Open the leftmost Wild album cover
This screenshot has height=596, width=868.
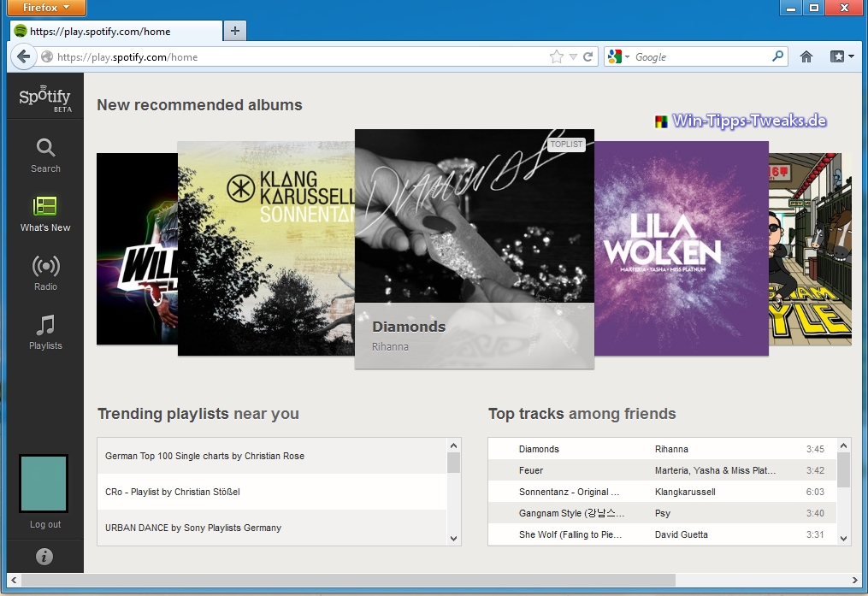[x=138, y=249]
